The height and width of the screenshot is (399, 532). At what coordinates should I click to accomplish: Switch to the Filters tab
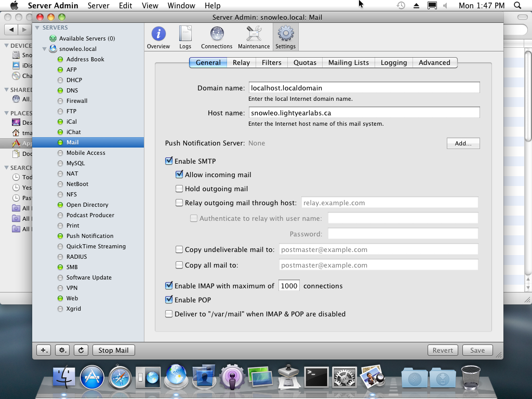point(271,62)
